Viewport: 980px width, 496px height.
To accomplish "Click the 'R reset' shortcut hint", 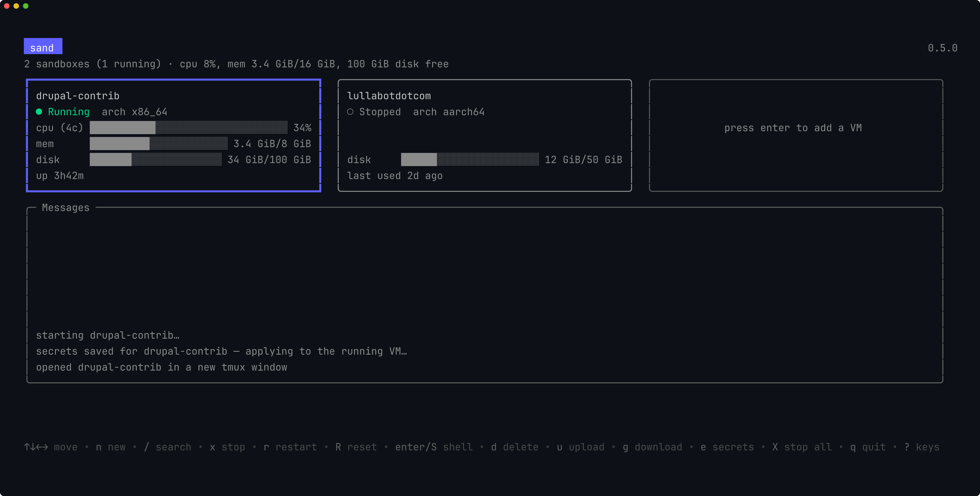I will tap(356, 447).
